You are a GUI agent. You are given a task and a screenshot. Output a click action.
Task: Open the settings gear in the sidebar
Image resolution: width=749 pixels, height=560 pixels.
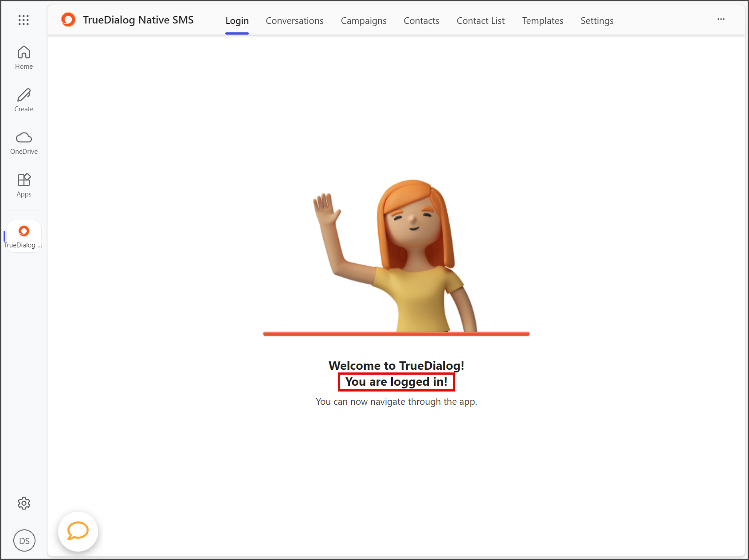24,503
